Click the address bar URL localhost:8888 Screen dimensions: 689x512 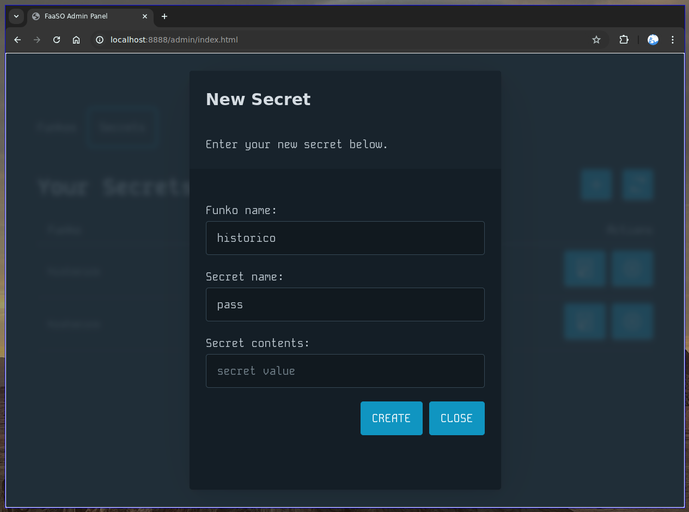(174, 40)
